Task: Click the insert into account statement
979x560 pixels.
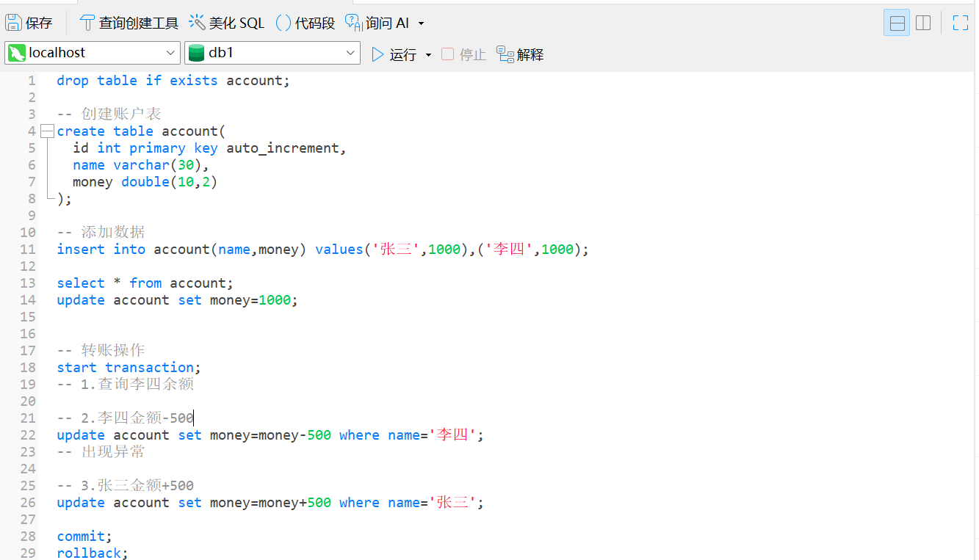Action: coord(323,250)
